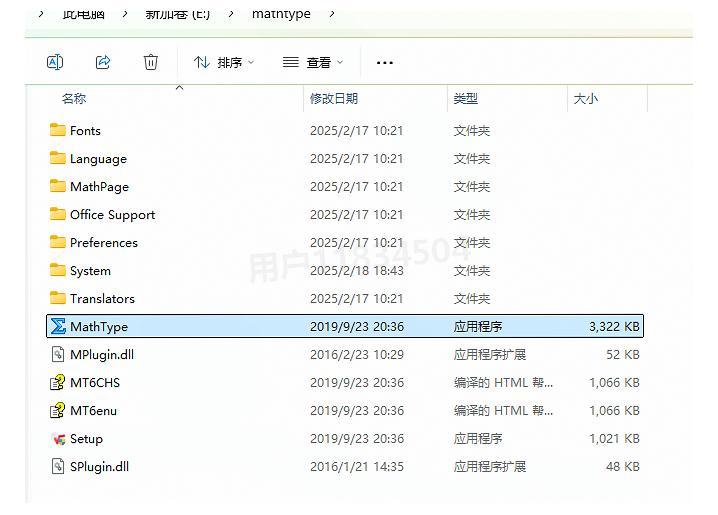Click the 52 KB size cell
Screen dimensions: 718x515
pos(623,355)
